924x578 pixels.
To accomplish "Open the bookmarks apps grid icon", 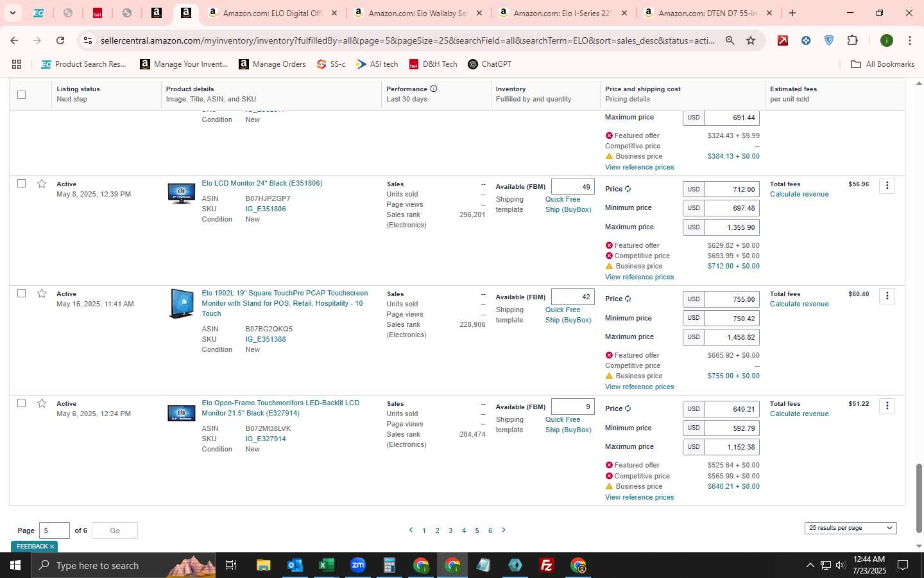I will [x=17, y=64].
